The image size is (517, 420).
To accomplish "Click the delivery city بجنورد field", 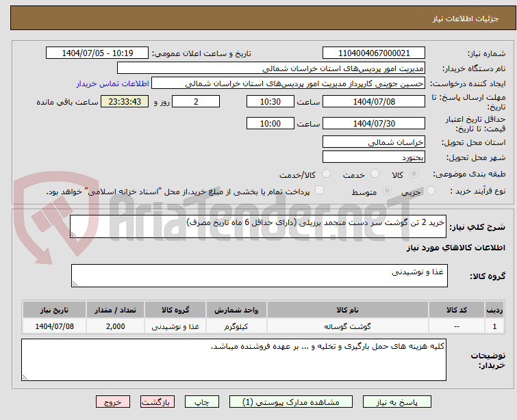I will [374, 157].
